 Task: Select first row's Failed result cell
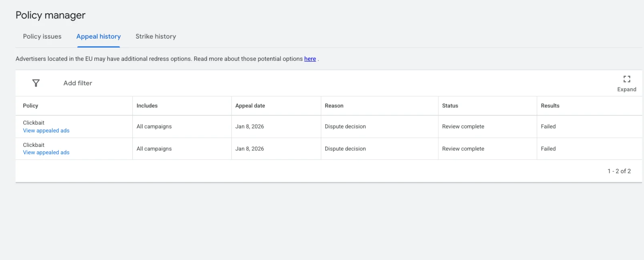tap(548, 126)
